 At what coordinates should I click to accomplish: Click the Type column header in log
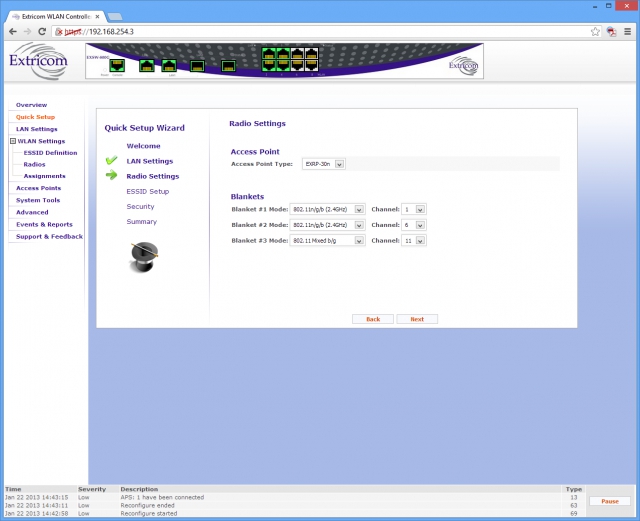click(x=573, y=489)
